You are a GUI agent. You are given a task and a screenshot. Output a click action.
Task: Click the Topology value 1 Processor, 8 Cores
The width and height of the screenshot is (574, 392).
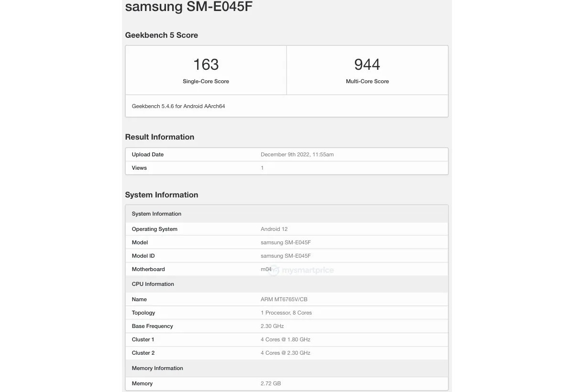(x=286, y=313)
